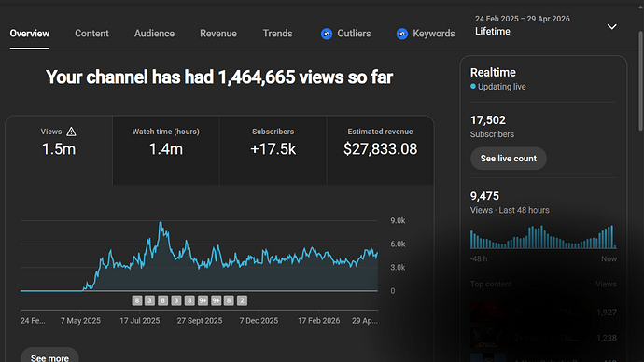Go to the Revenue tab
Viewport: 644px width, 362px height.
tap(218, 34)
